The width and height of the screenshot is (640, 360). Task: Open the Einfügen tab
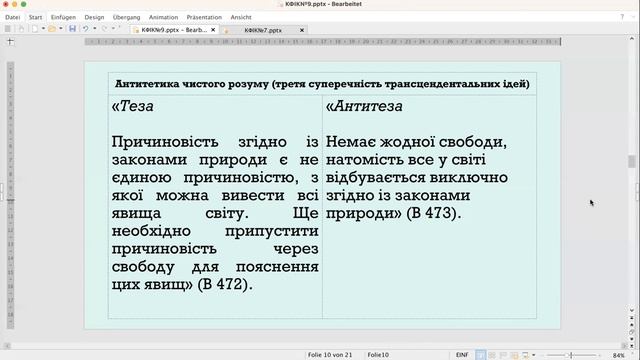(63, 17)
